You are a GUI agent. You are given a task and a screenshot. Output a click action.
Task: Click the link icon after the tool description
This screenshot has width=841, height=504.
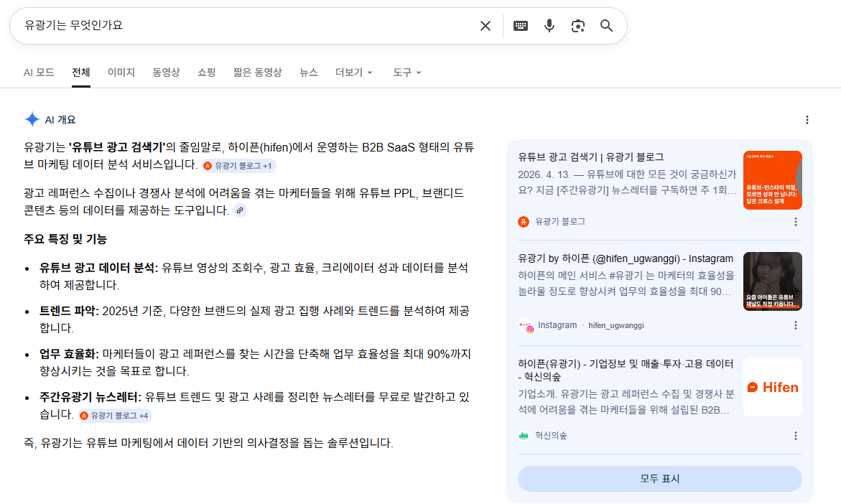click(x=240, y=210)
